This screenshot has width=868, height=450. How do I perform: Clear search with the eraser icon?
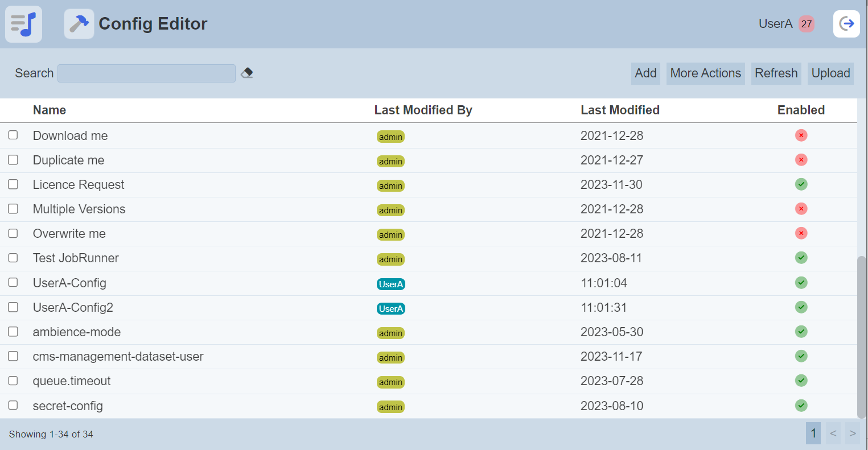[x=247, y=73]
